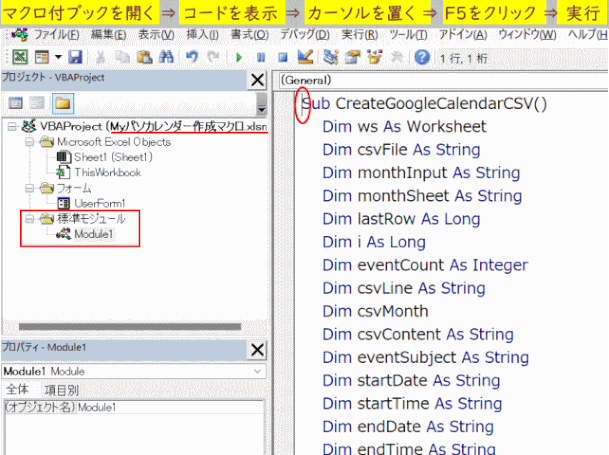
Task: Select Module1 in the project tree
Action: tap(93, 234)
